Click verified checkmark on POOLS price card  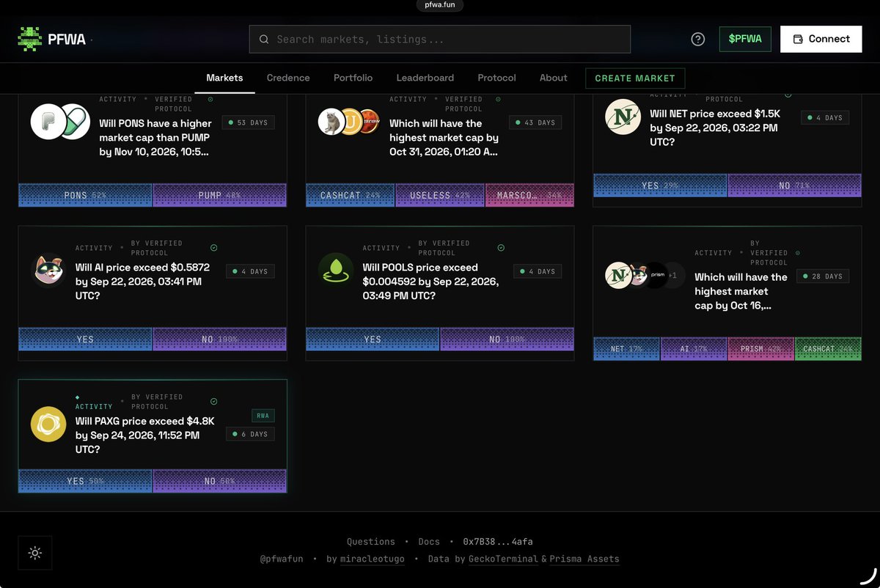click(x=501, y=248)
